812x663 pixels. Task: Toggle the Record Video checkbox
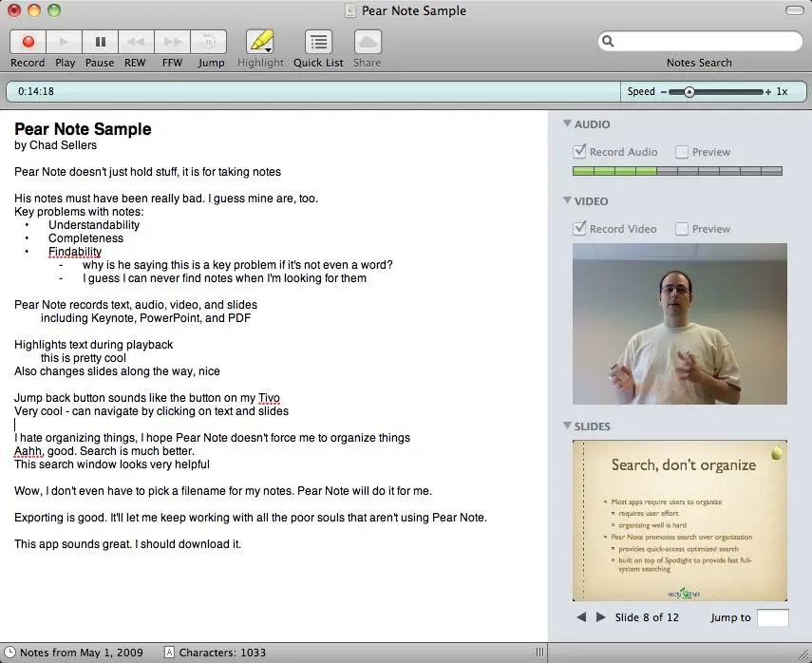579,228
